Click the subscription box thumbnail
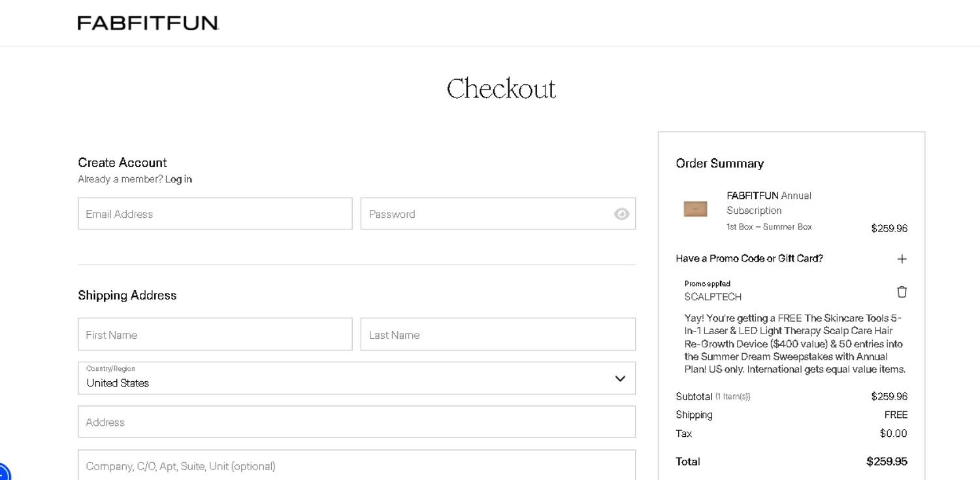Viewport: 980px width, 480px height. (695, 209)
